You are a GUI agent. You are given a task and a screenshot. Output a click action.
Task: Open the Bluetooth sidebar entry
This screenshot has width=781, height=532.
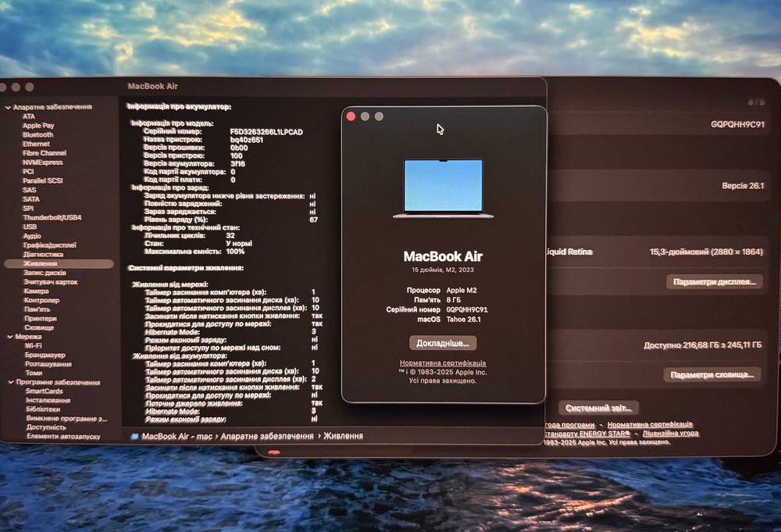pos(37,134)
